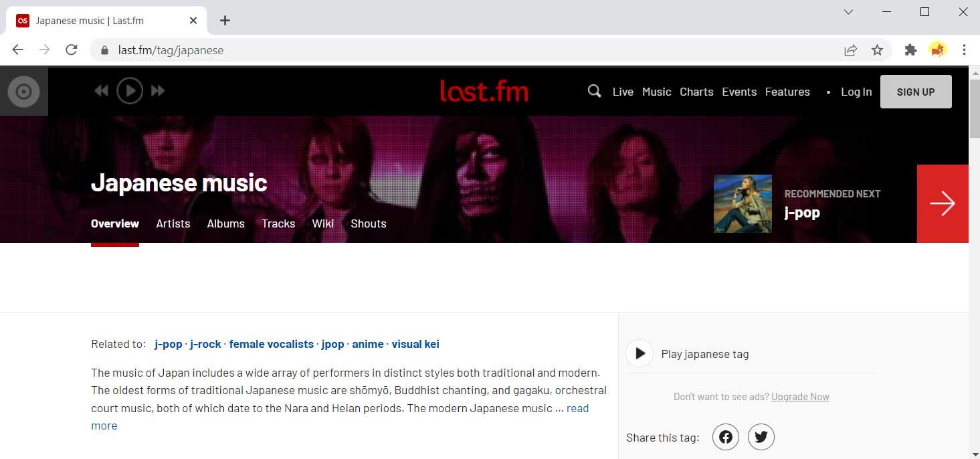
Task: Click the play button in the player bar
Action: point(130,90)
